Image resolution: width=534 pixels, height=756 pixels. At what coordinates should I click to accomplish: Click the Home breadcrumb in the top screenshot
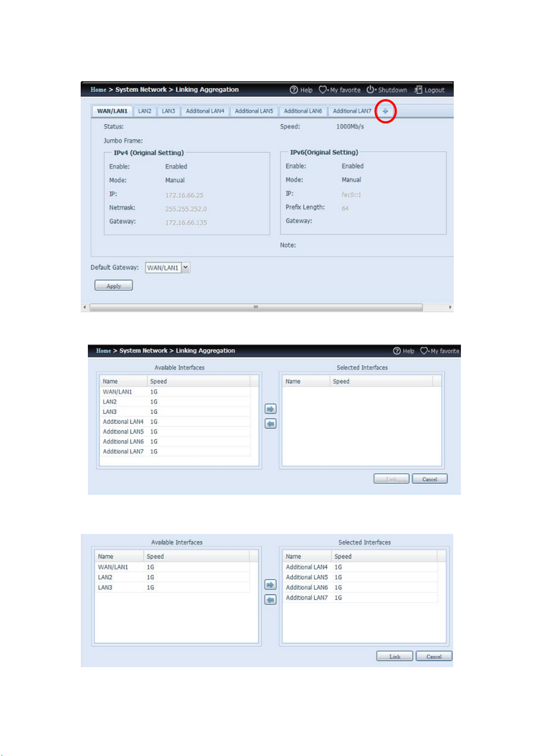(98, 90)
